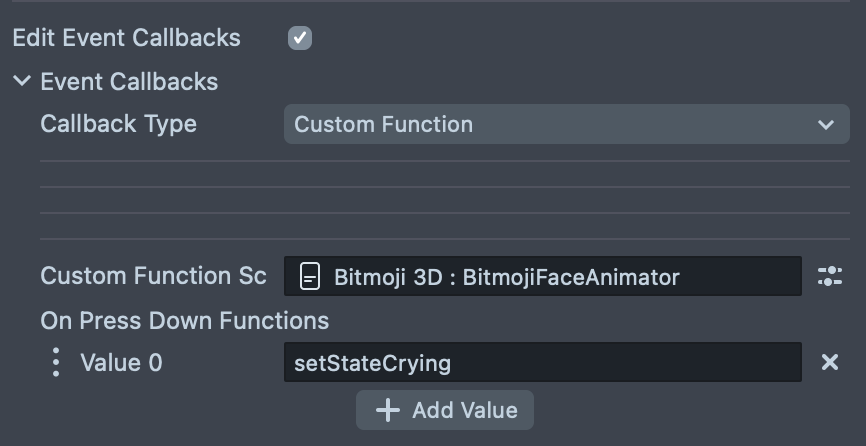Click the three-dot drag handle beside Value 0

[55, 362]
